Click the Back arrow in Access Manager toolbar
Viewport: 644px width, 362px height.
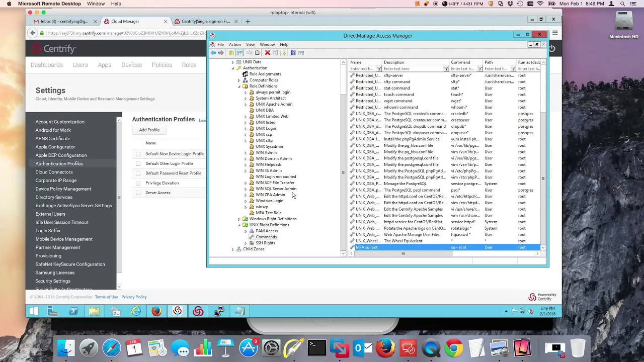(x=213, y=53)
